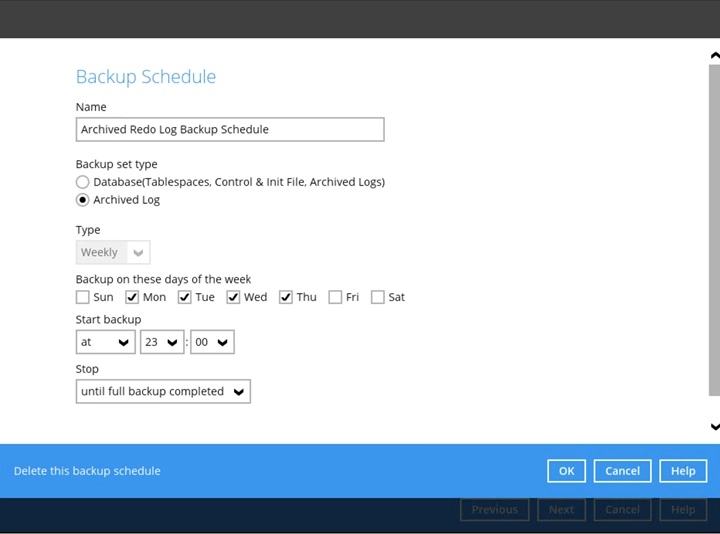Viewport: 720px width, 534px height.
Task: Uncheck the Mon checkbox
Action: [x=132, y=297]
